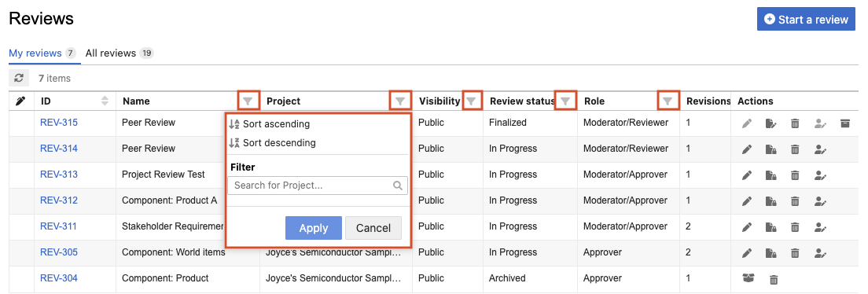Click the In Progress status for REV-305
Screen dimensions: 868x294
click(x=513, y=252)
